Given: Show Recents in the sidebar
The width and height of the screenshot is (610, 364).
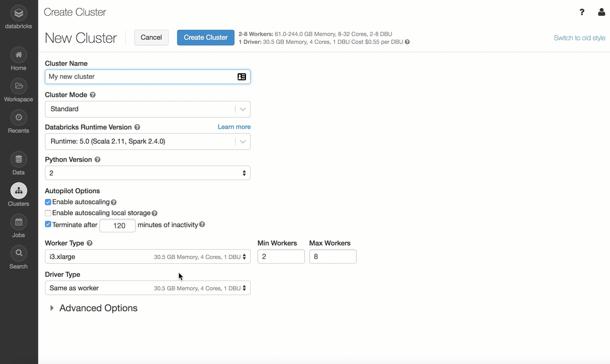Looking at the screenshot, I should pyautogui.click(x=18, y=118).
